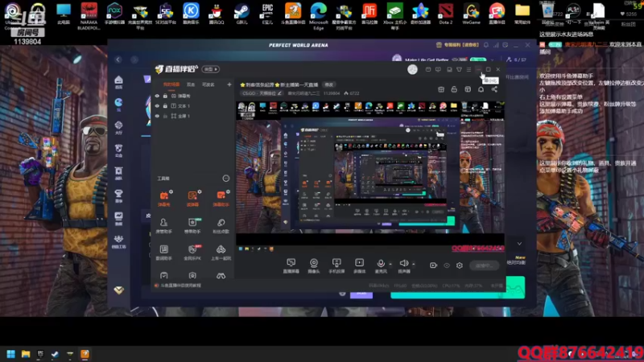Add a 直播屏幕 screen capture source

(291, 265)
